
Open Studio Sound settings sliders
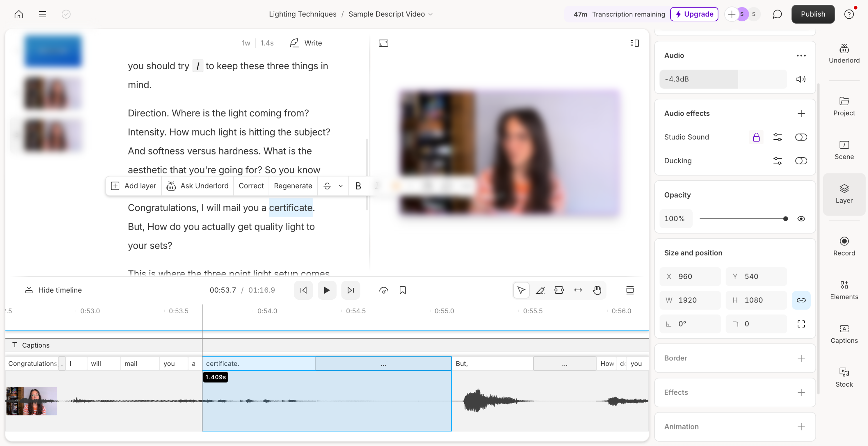pyautogui.click(x=777, y=137)
